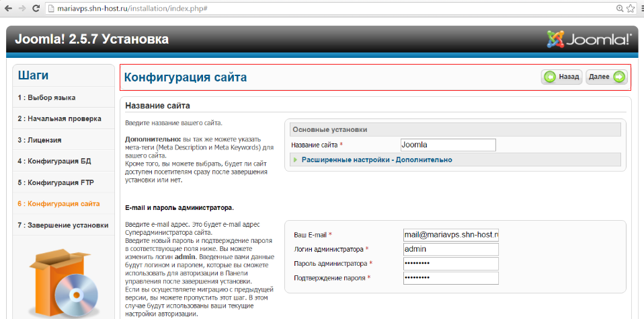Click the Пароль администратора password field
The height and width of the screenshot is (319, 644).
tap(451, 264)
